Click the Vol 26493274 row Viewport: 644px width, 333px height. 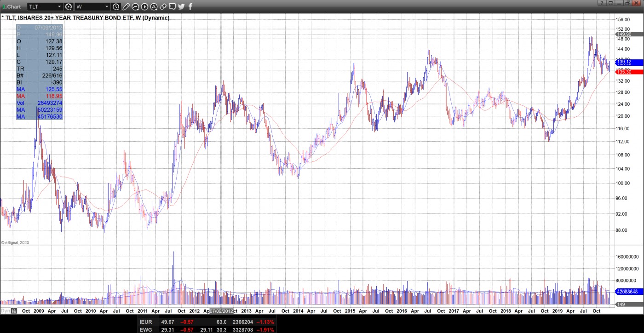pyautogui.click(x=40, y=103)
